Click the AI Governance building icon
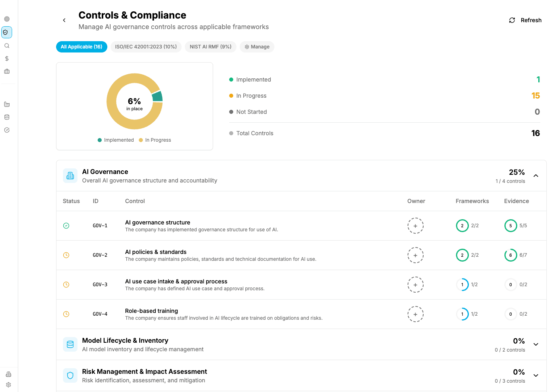The width and height of the screenshot is (552, 392). [70, 176]
